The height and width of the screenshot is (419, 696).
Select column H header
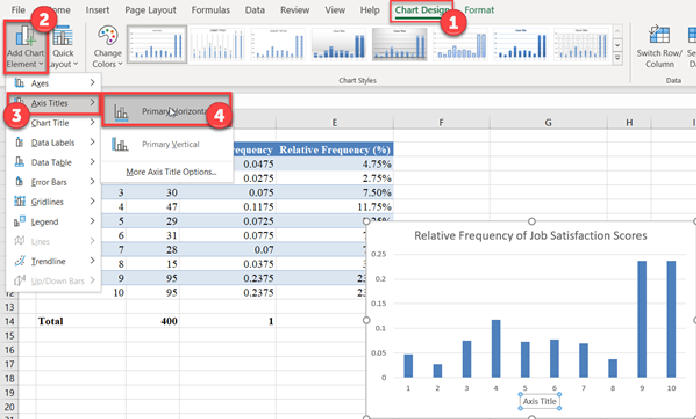point(629,123)
